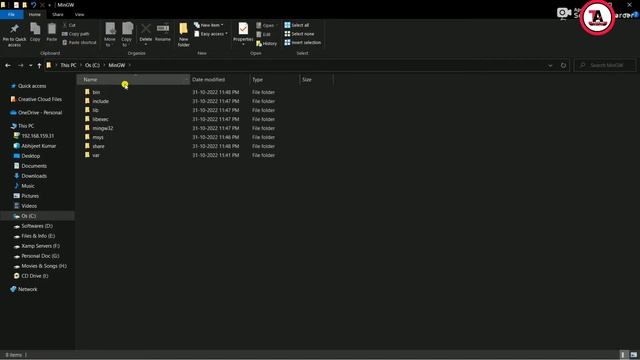Select the var folder
Screen dimensions: 640x360
pos(96,155)
